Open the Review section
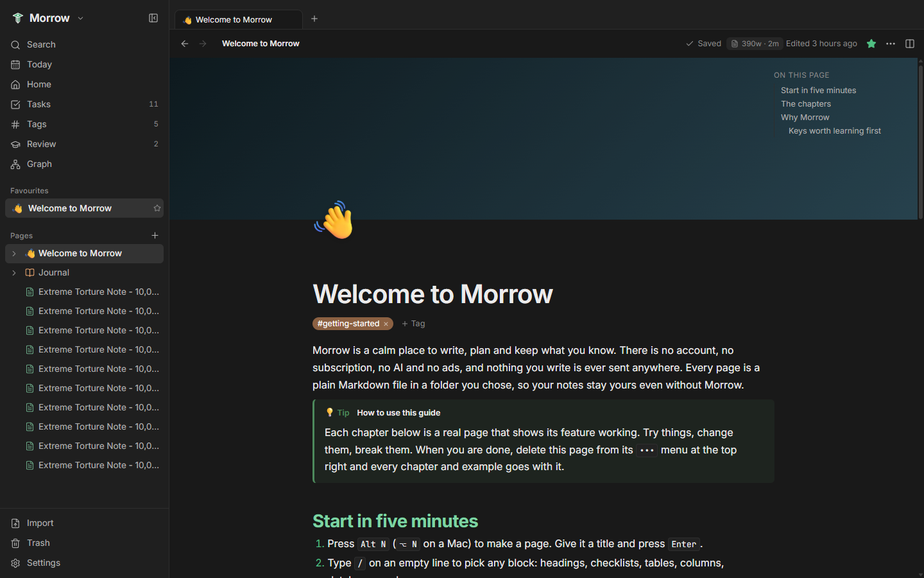 [x=84, y=144]
